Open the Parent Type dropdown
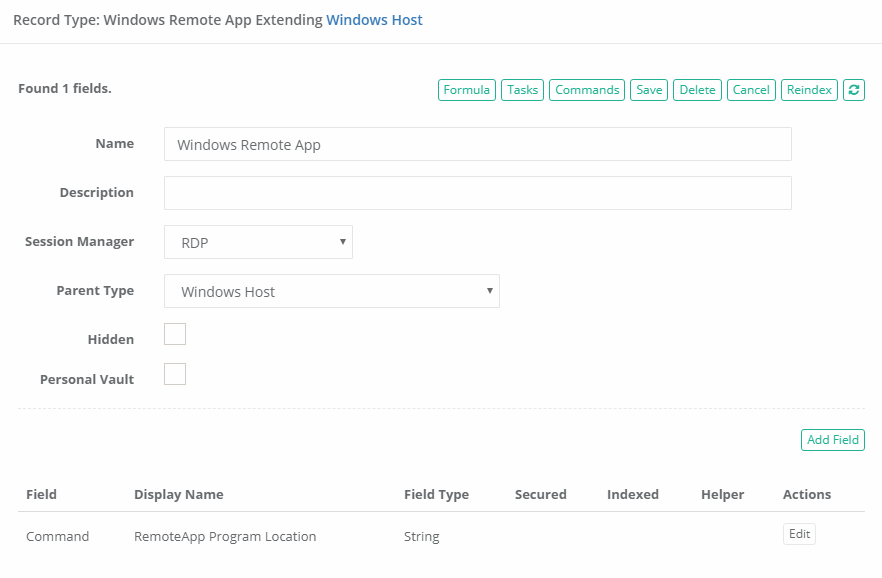This screenshot has height=578, width=882. point(330,290)
